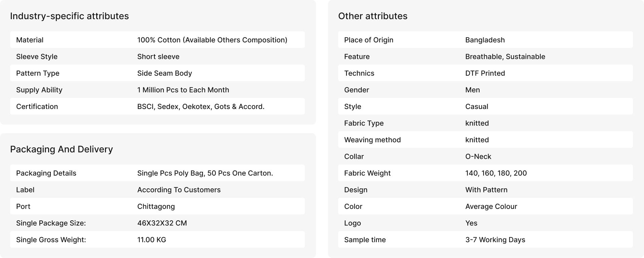Click the Other attributes heading
The width and height of the screenshot is (644, 258).
click(373, 16)
